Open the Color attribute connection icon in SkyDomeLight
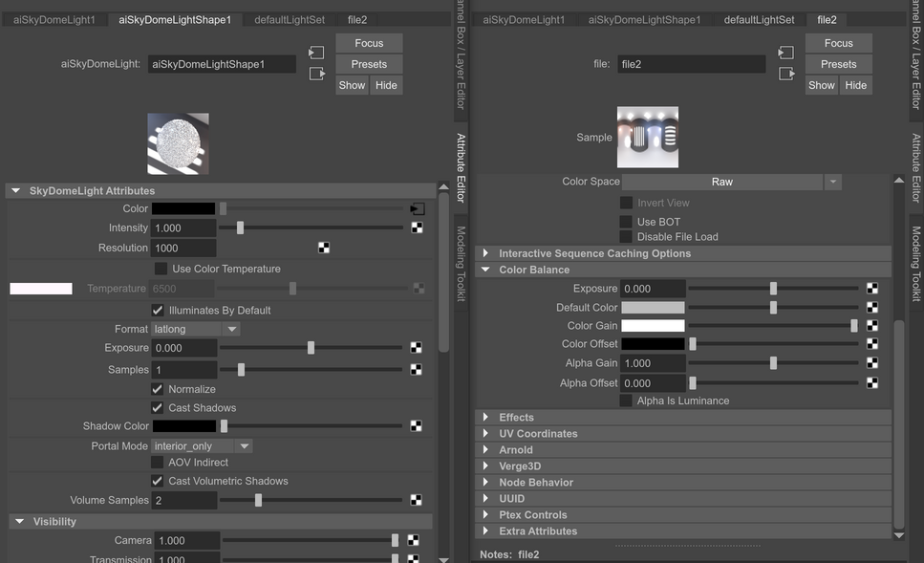 click(x=418, y=208)
